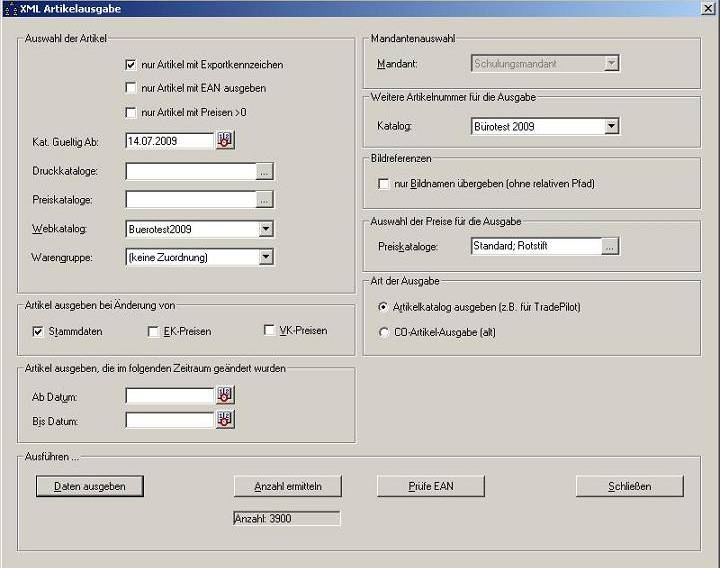Open calendar picker for Kat. Gueltig Ab

(x=225, y=141)
